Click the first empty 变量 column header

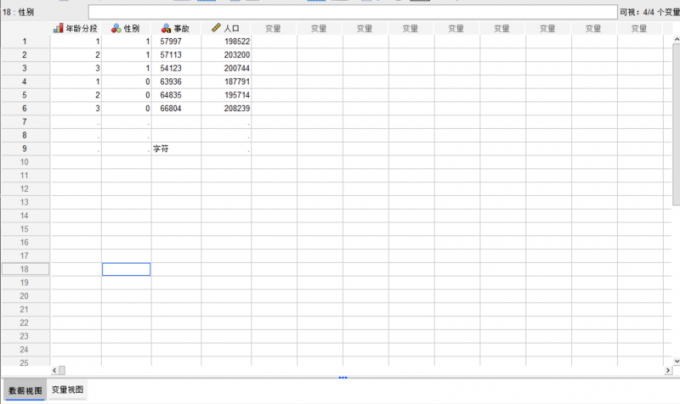tap(274, 28)
